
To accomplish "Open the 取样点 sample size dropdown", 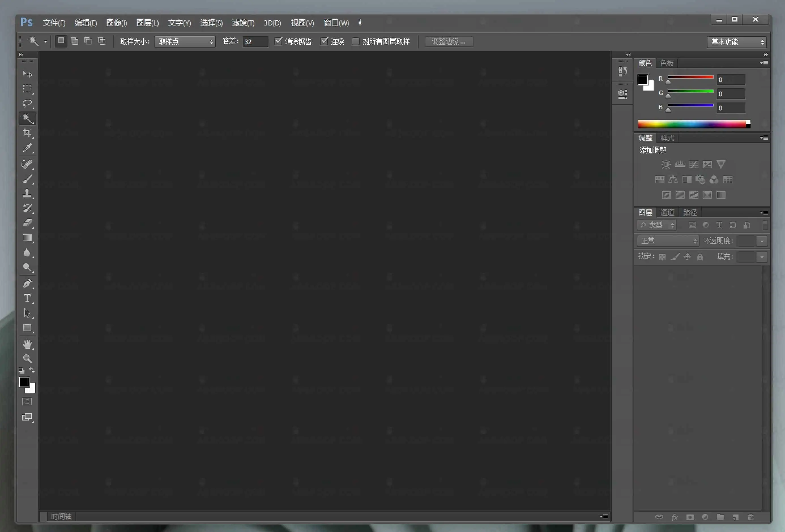I will point(184,42).
